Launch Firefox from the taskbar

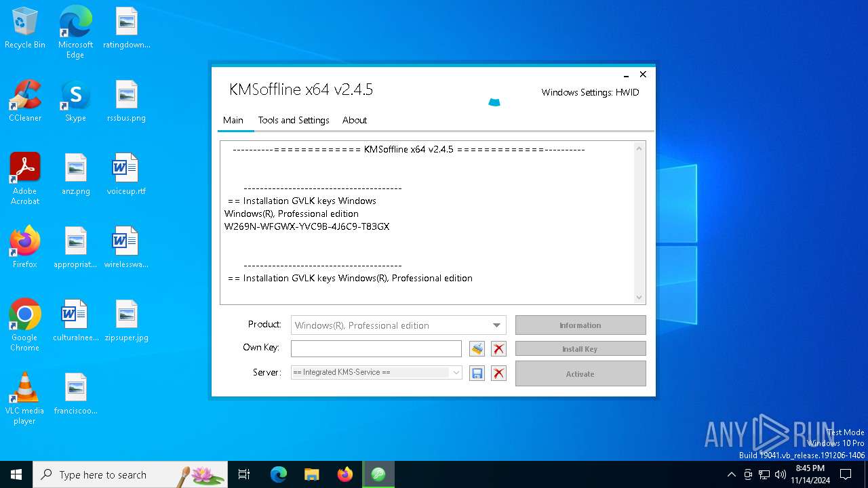[x=345, y=474]
